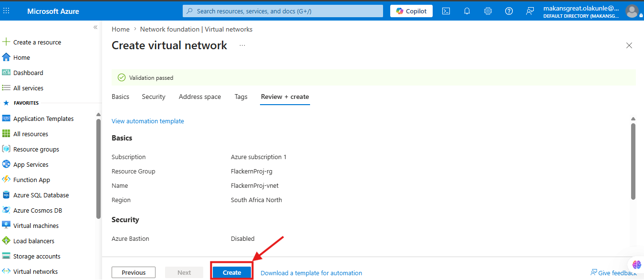
Task: Open Resource groups in the favorites
Action: (x=31, y=149)
